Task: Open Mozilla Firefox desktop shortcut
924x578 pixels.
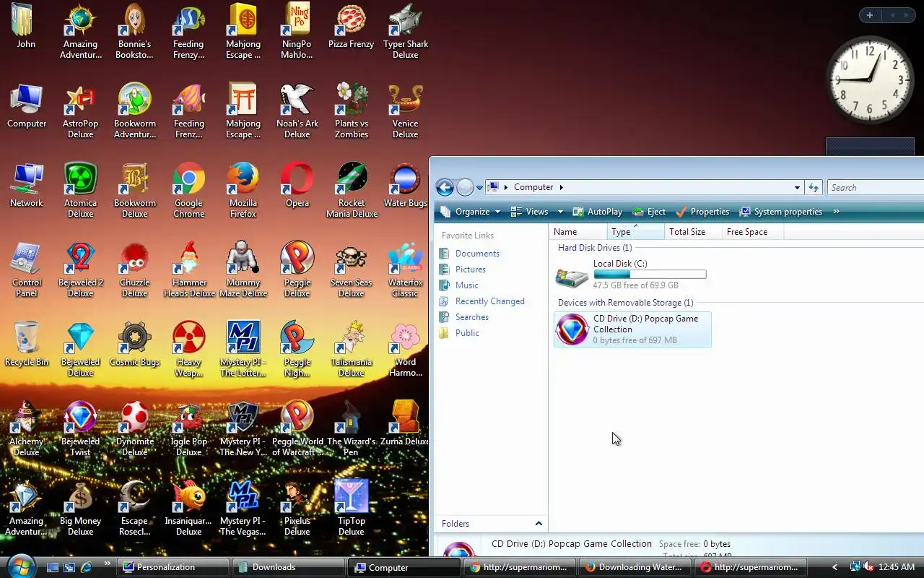Action: coord(243,189)
